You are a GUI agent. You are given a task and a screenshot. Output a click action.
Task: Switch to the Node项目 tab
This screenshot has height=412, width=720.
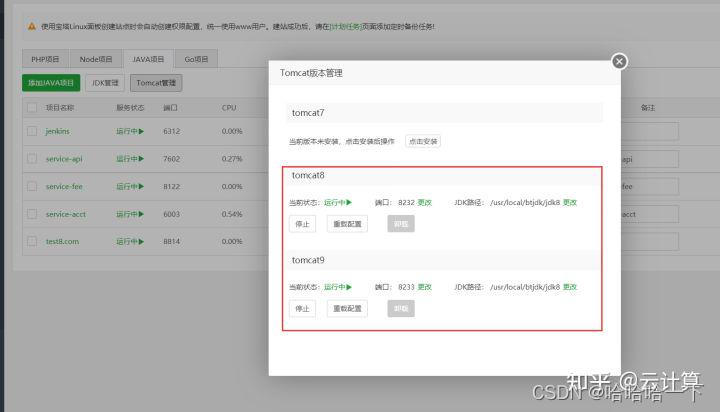point(96,59)
